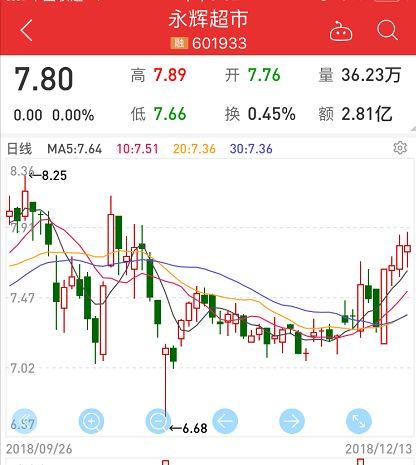Zoom out the chart with minus magnifier
The width and height of the screenshot is (416, 465).
click(x=158, y=421)
